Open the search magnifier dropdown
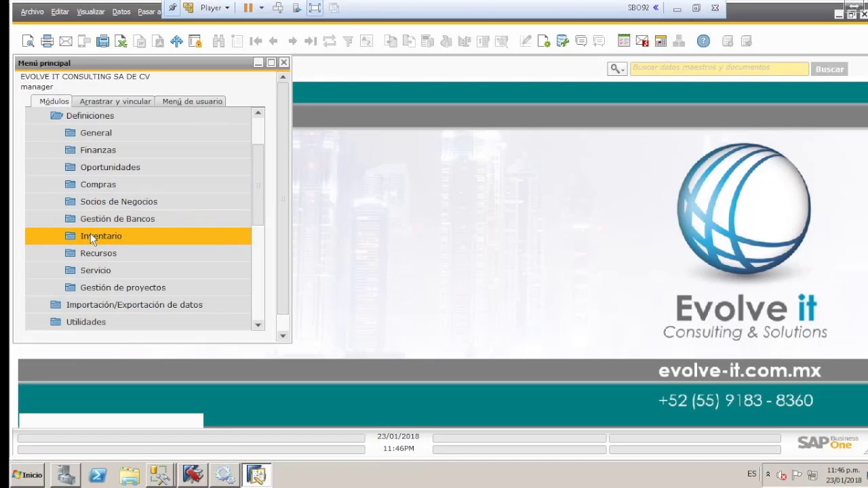 pos(617,69)
